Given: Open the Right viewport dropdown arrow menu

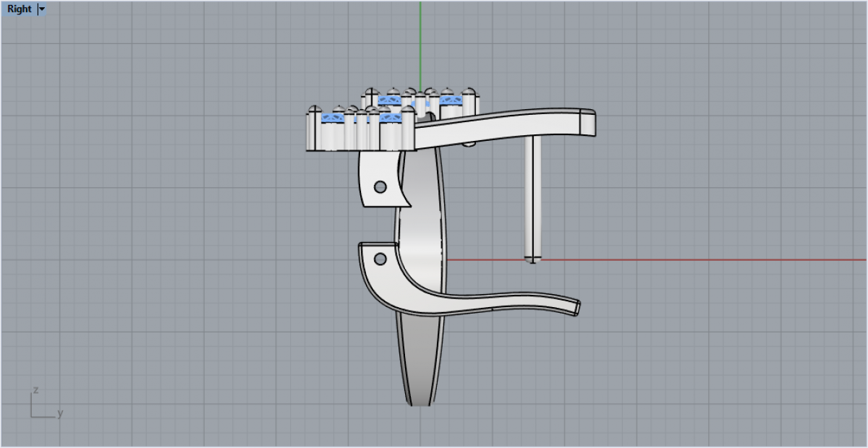Looking at the screenshot, I should click(41, 9).
